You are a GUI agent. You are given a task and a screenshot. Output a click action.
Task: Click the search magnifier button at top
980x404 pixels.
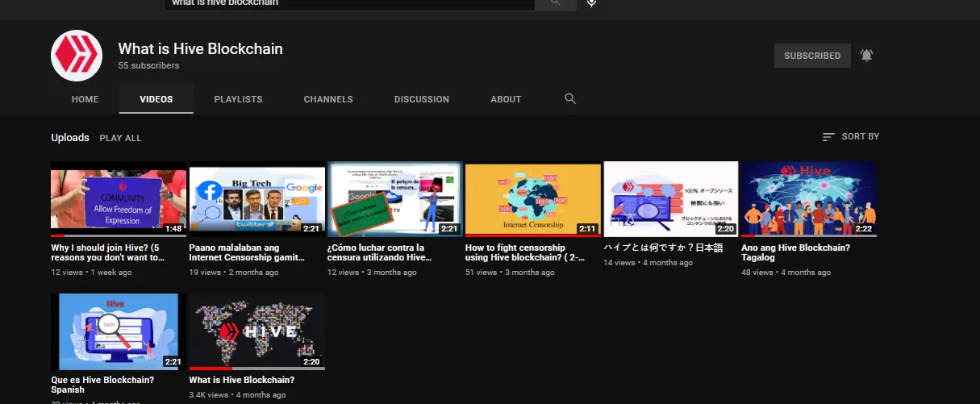pos(557,3)
